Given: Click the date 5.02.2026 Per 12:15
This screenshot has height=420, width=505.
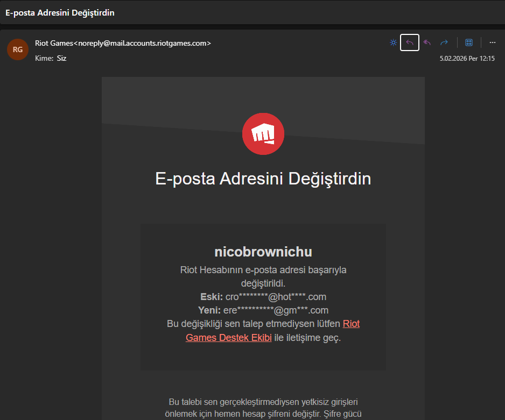Looking at the screenshot, I should coord(467,59).
